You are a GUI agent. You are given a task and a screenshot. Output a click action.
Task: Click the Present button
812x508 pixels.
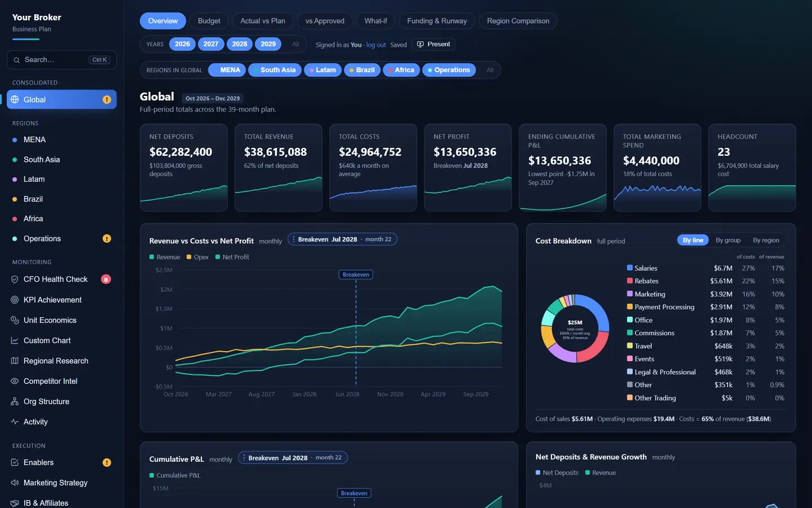[434, 44]
